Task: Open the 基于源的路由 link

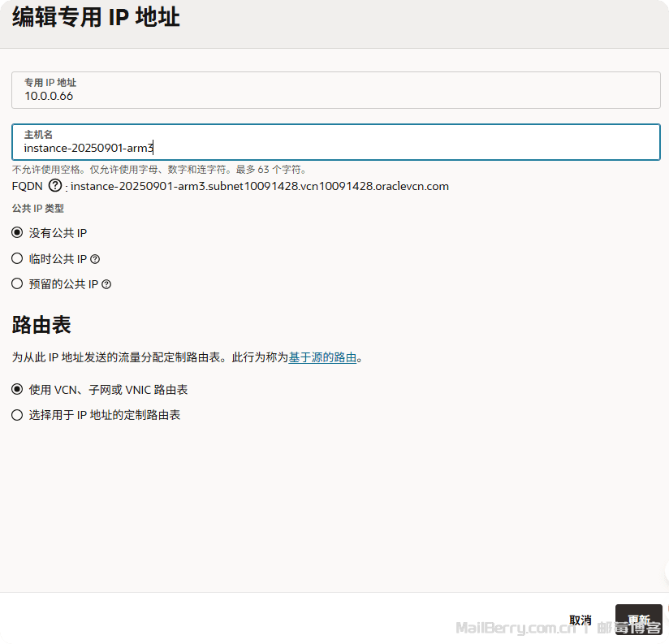Action: [x=322, y=357]
